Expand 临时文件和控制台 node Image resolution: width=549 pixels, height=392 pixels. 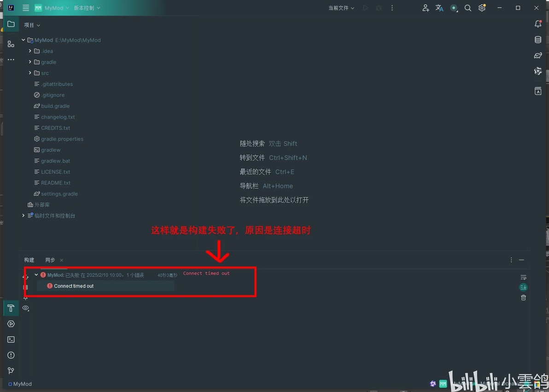pos(23,216)
